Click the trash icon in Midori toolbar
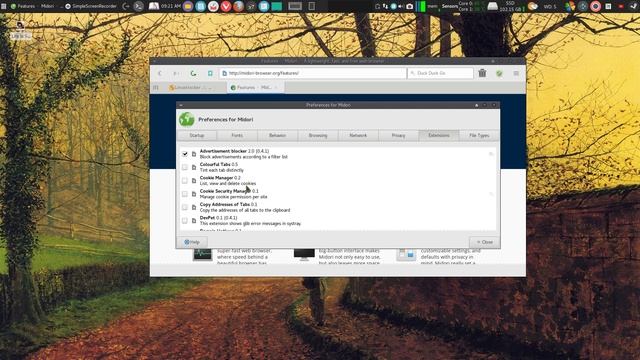This screenshot has height=360, width=640. 482,73
